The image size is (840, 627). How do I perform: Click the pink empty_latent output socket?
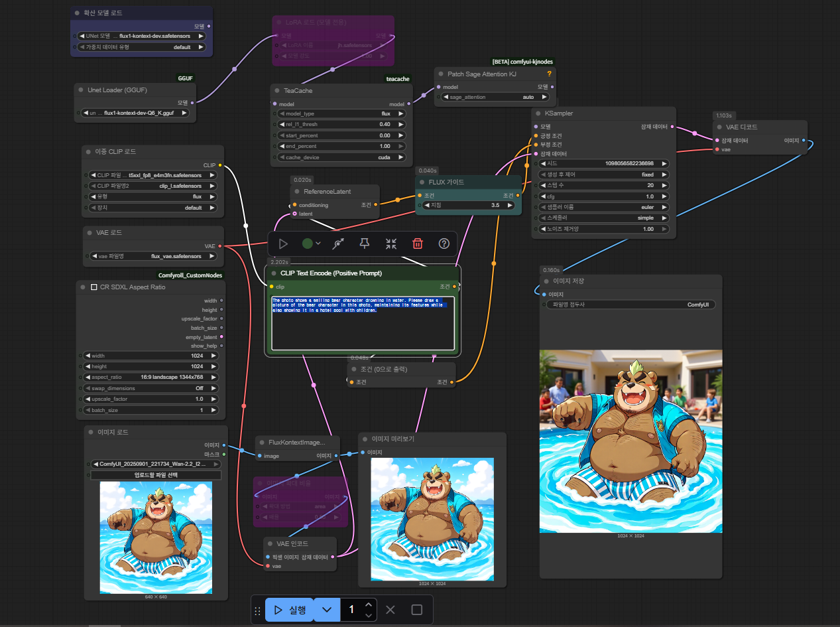(x=221, y=337)
